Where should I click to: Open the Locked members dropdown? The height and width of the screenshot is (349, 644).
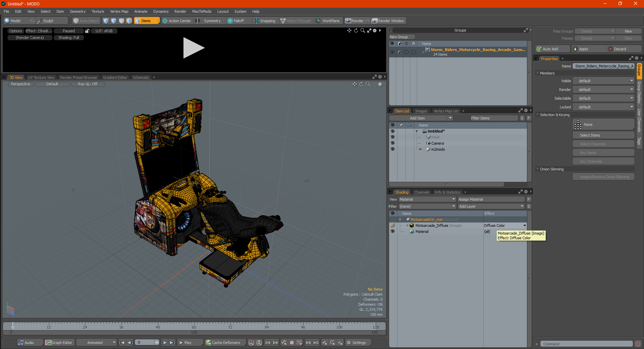pos(603,107)
